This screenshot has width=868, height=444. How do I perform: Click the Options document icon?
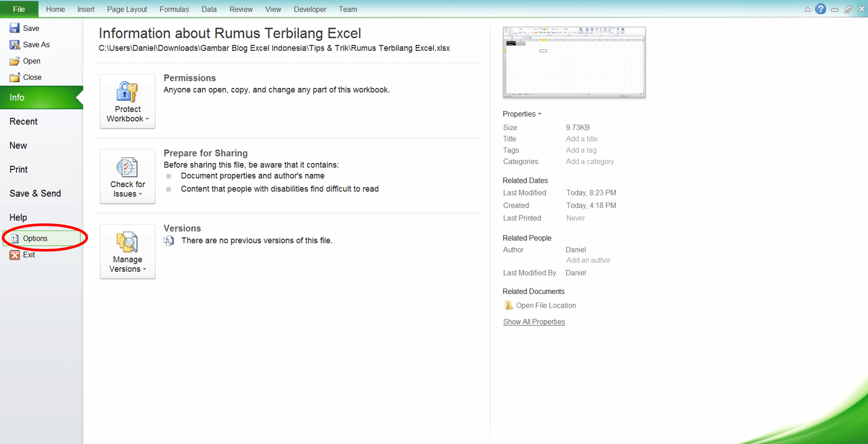(x=15, y=239)
